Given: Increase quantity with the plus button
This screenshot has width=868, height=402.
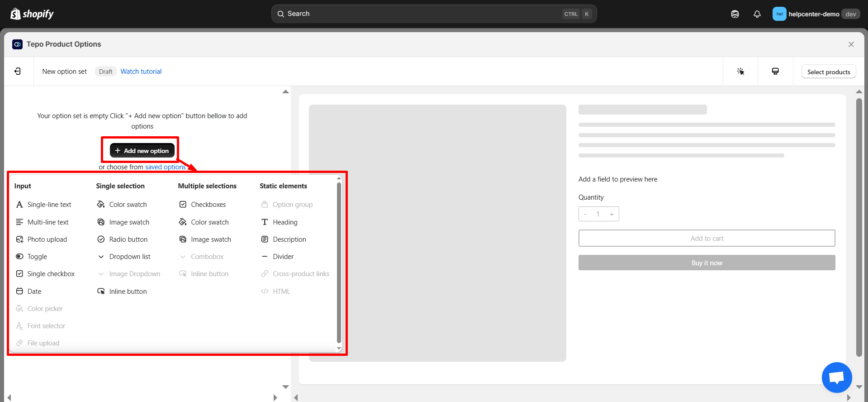Looking at the screenshot, I should coord(612,214).
